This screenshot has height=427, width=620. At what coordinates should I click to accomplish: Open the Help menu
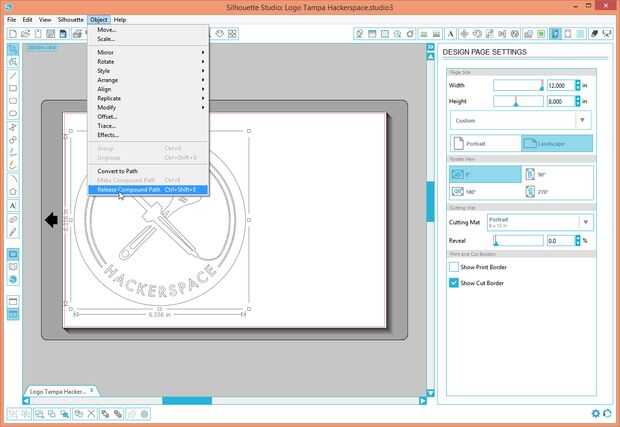coord(120,20)
